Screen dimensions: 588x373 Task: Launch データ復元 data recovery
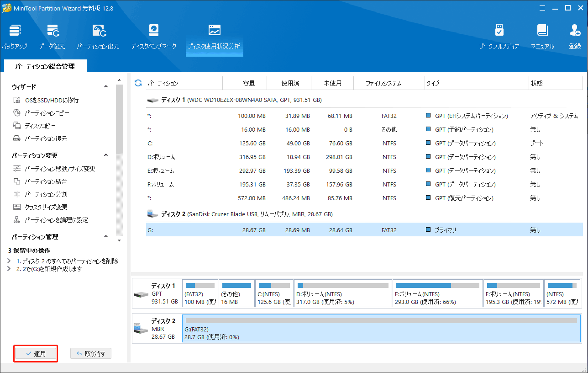tap(52, 37)
